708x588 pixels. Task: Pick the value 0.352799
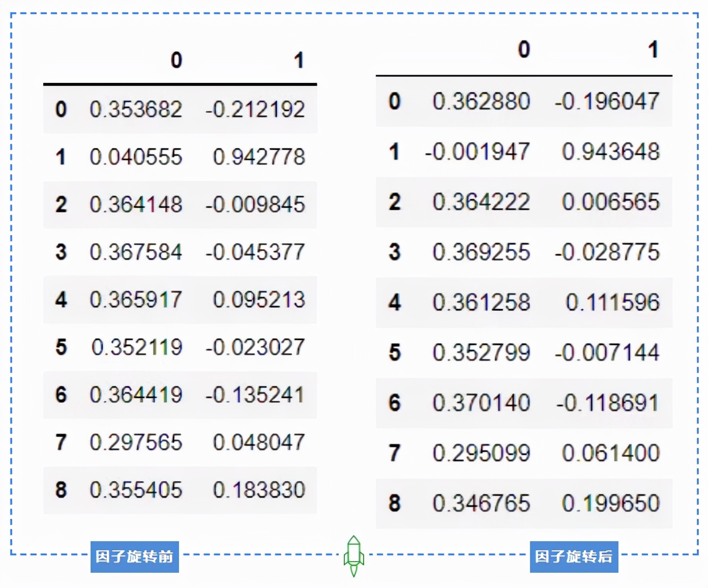481,352
